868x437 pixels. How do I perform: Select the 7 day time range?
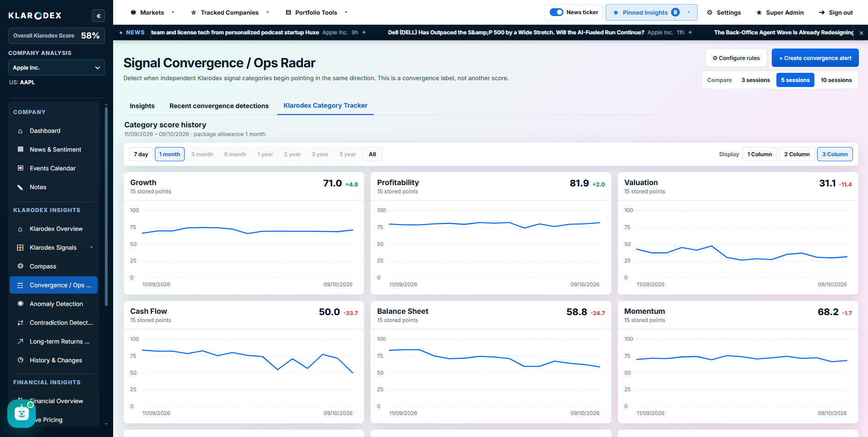click(141, 154)
